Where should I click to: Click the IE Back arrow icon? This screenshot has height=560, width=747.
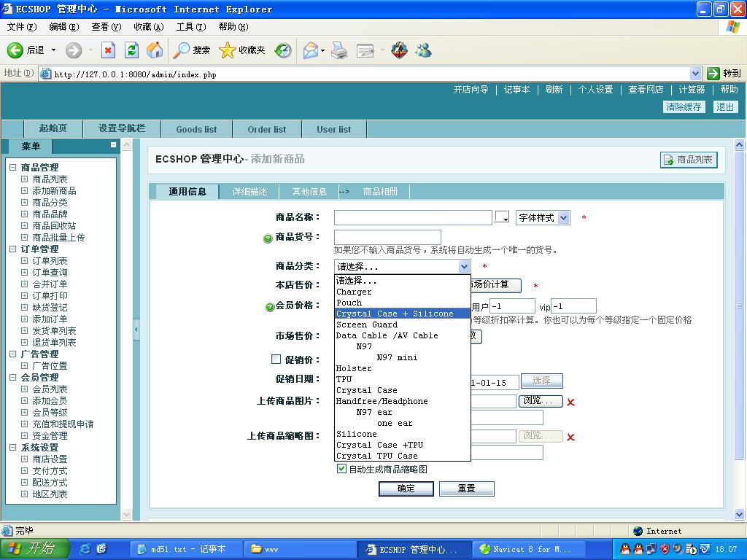15,50
